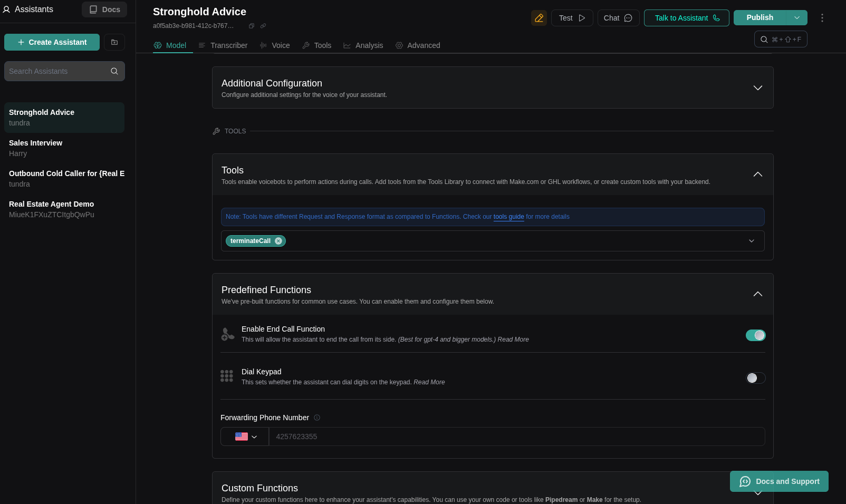This screenshot has width=846, height=504.
Task: Click the info icon beside Forwarding Phone Number
Action: click(x=317, y=418)
